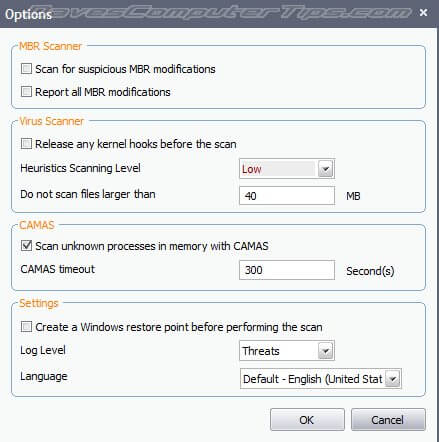Viewport: 439px width, 442px height.
Task: Close the Options dialog with X
Action: tap(423, 13)
